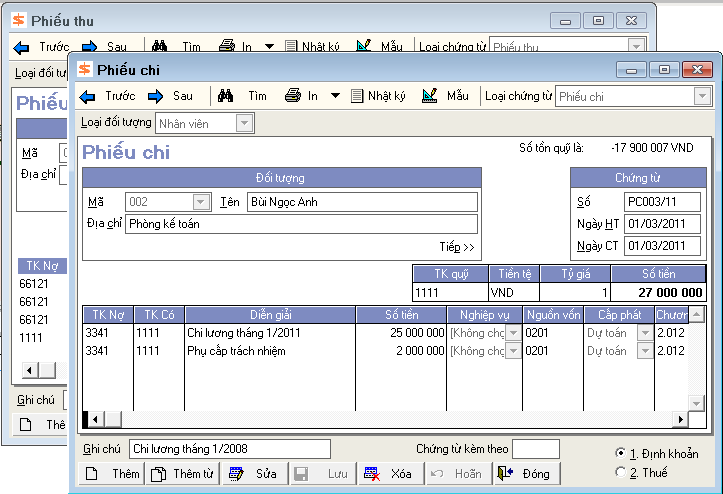Screen dimensions: 723x494
Task: Click the Diễn giải column header
Action: point(270,315)
